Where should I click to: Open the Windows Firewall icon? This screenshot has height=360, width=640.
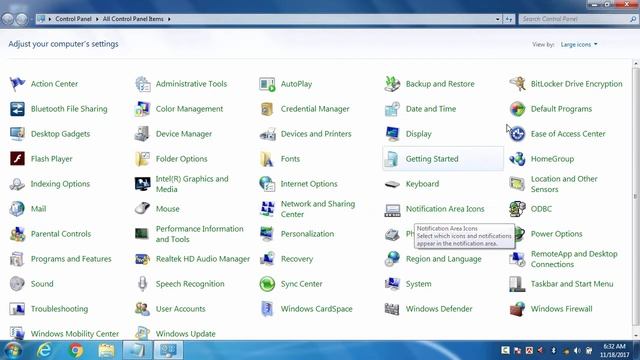tap(517, 309)
